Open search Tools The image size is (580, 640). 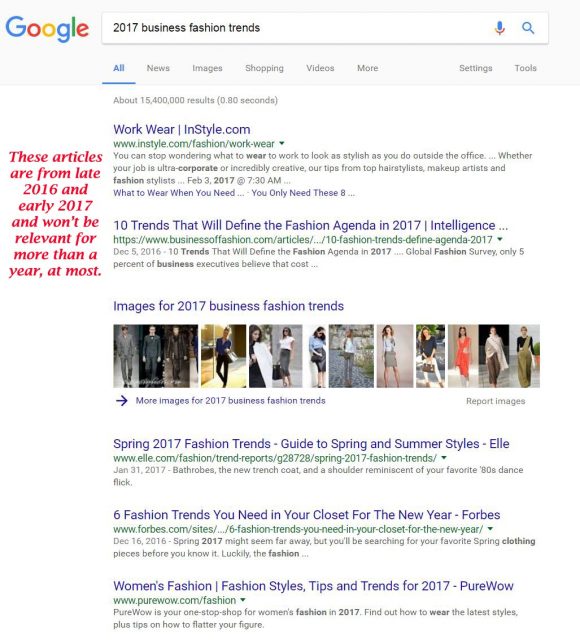point(525,68)
